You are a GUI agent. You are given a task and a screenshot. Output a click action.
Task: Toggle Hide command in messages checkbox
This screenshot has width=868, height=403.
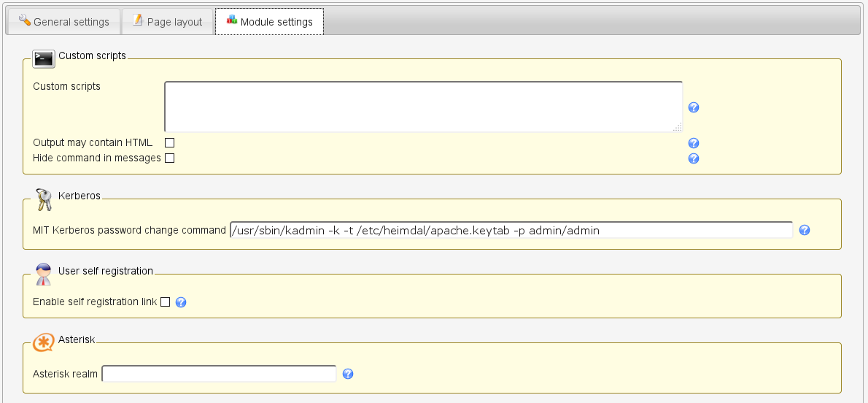169,158
